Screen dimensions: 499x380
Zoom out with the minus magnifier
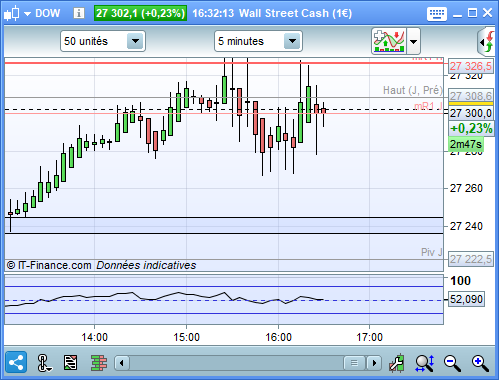tap(452, 363)
